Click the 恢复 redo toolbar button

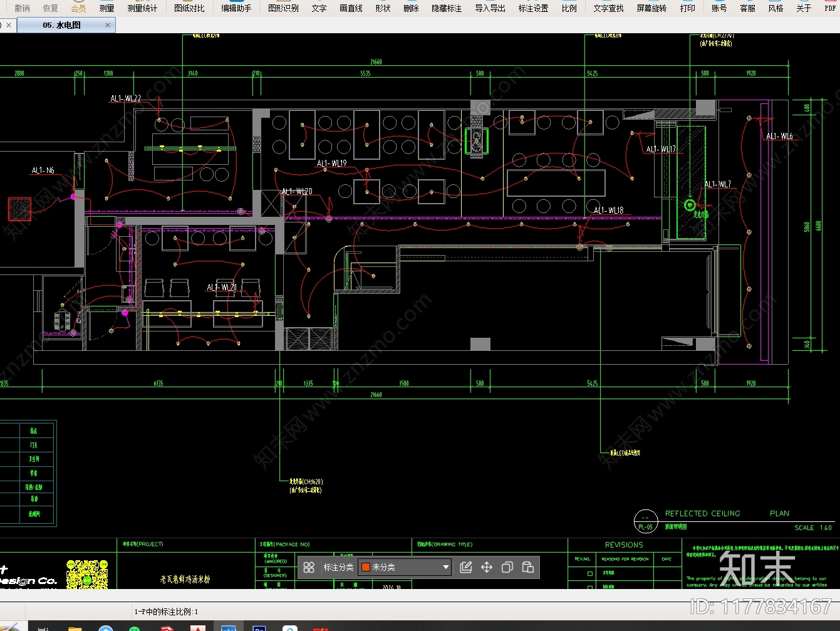(50, 8)
